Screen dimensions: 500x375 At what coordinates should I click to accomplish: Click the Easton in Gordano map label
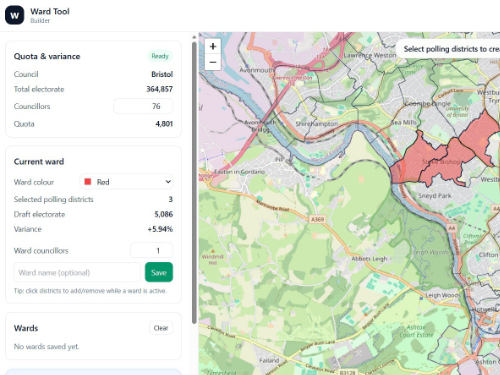coord(239,172)
